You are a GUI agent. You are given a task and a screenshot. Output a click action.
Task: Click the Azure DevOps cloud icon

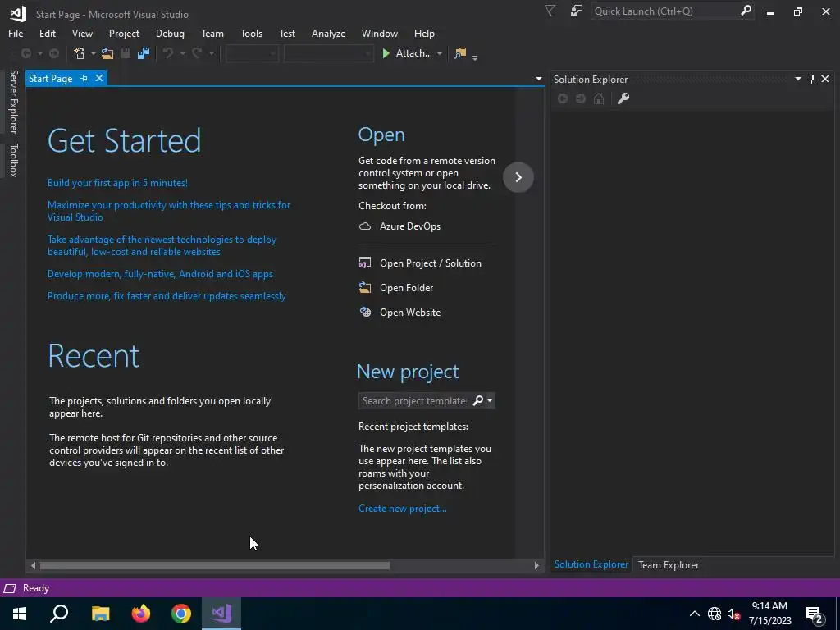click(365, 226)
